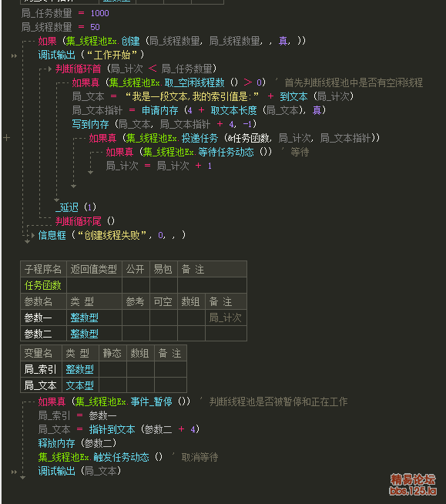Click the "创建线程失败" string literal
This screenshot has width=446, height=504.
point(112,235)
